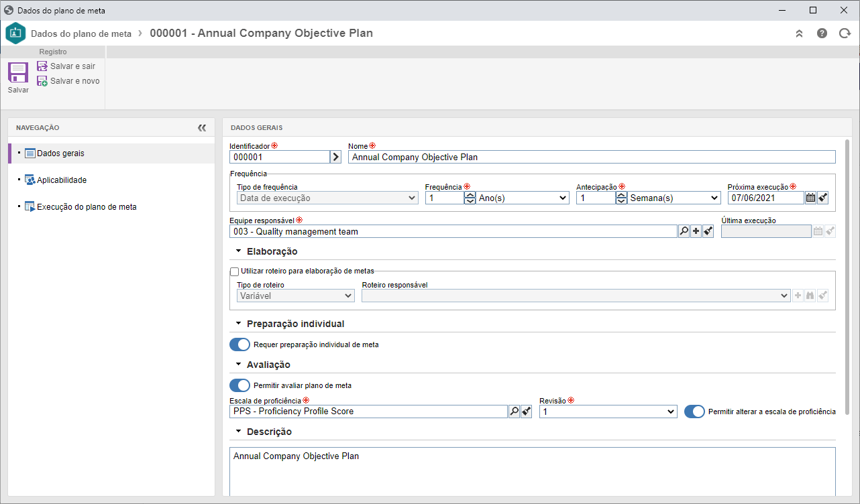Click the Antecipação number input

596,198
